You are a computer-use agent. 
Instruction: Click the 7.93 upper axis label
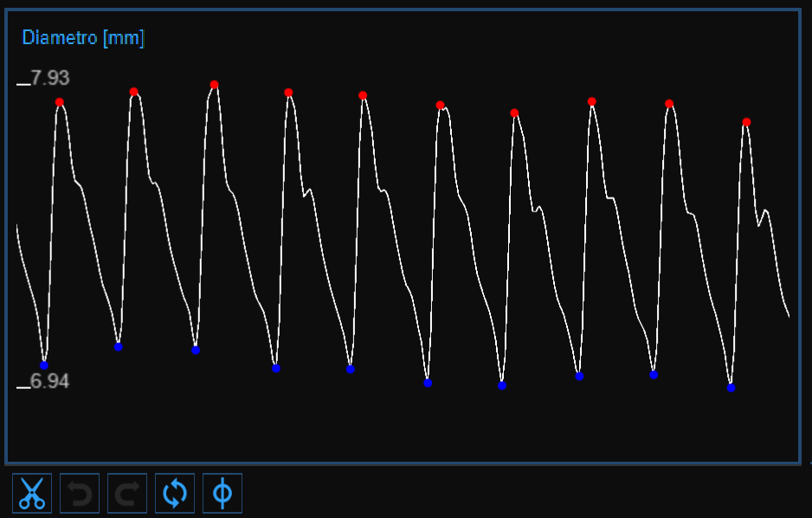click(x=49, y=79)
